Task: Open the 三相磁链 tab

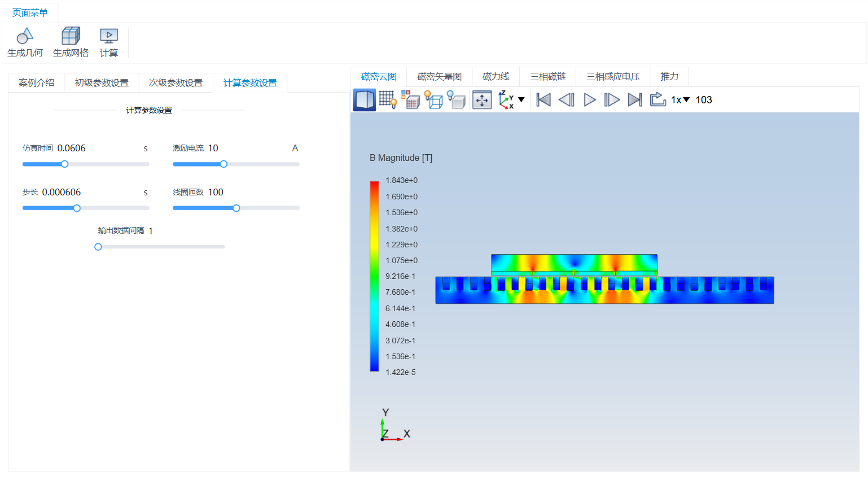Action: (547, 76)
